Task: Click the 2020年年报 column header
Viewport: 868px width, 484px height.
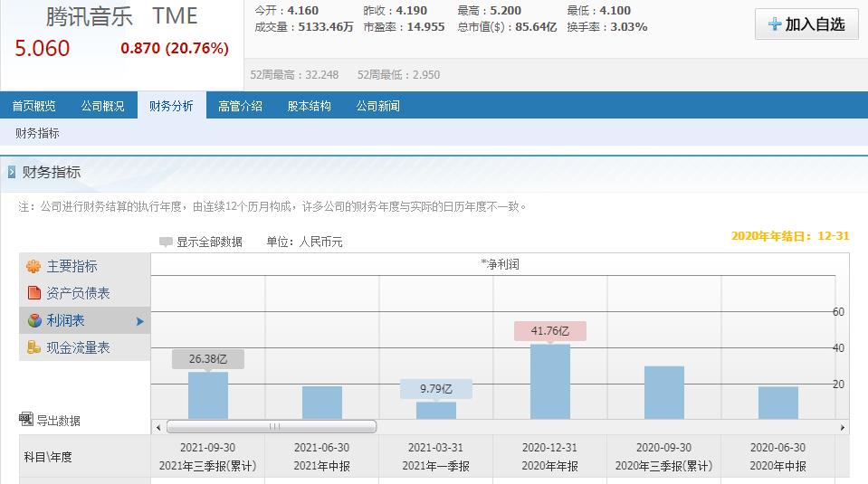Action: coord(550,456)
